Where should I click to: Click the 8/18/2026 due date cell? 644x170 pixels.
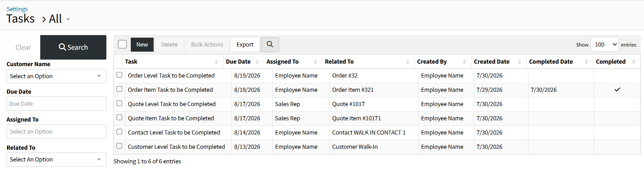click(247, 90)
